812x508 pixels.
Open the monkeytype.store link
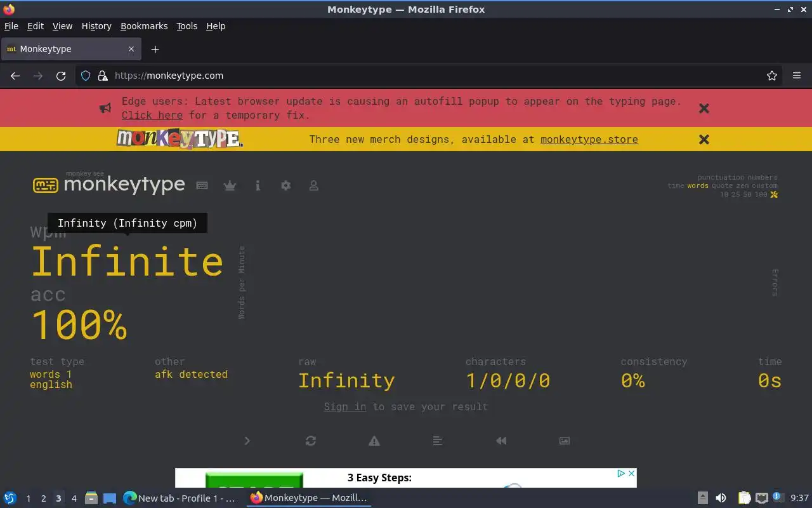(x=589, y=139)
